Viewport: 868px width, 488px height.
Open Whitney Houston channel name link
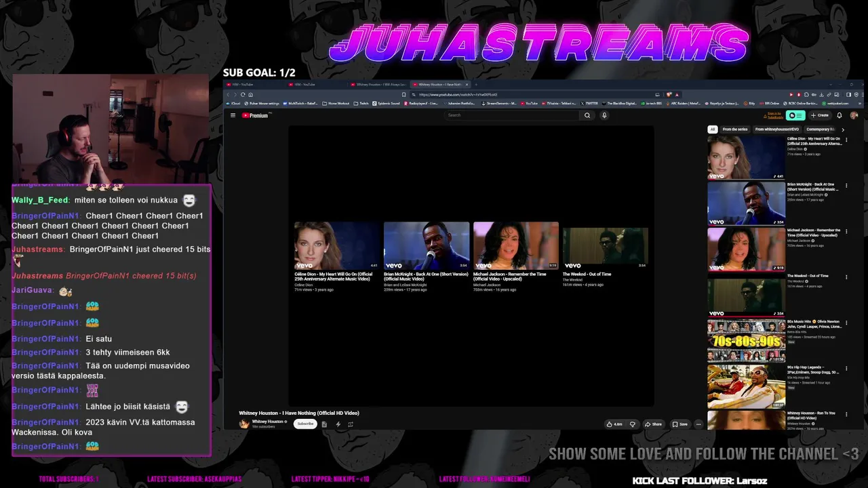point(268,422)
